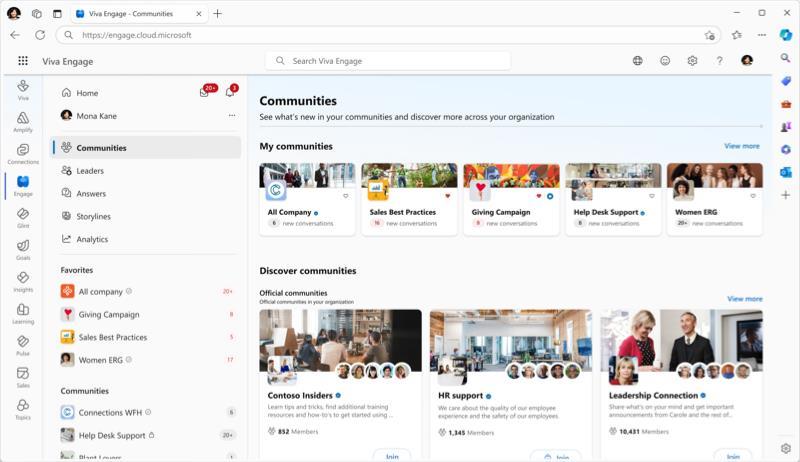Select Engage in the left rail

tap(23, 186)
